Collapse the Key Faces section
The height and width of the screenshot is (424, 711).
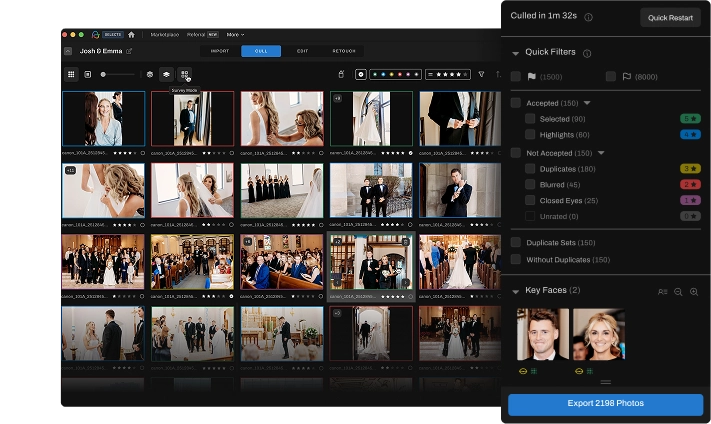(516, 291)
